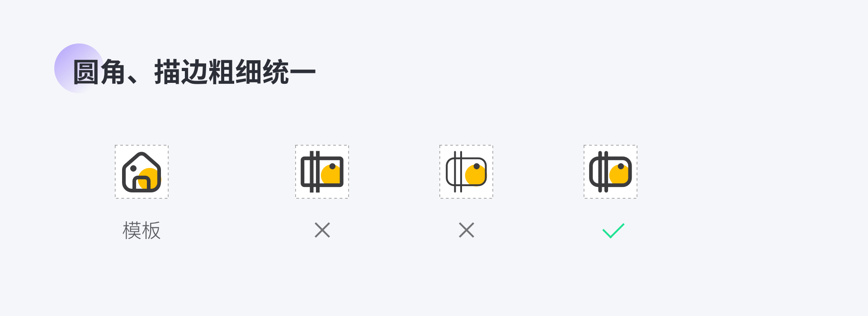Viewport: 868px width, 316px height.
Task: Click the small dark dot in the house icon
Action: [133, 168]
